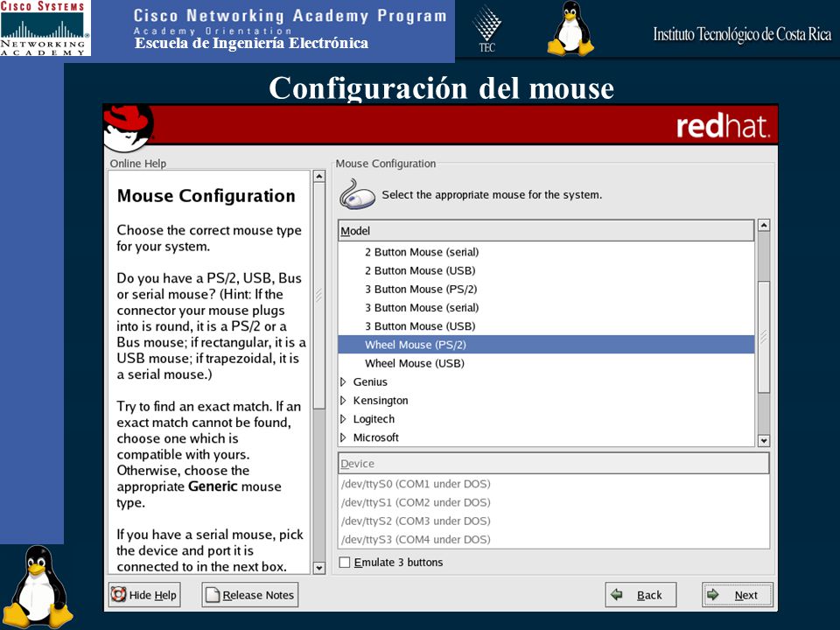Click help panel scrollbar down arrow
The width and height of the screenshot is (840, 630).
tap(319, 568)
